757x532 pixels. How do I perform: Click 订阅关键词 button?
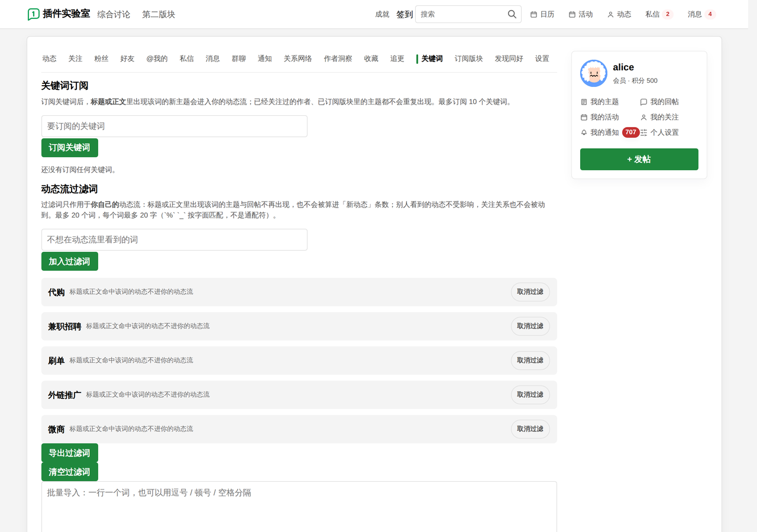pos(70,148)
